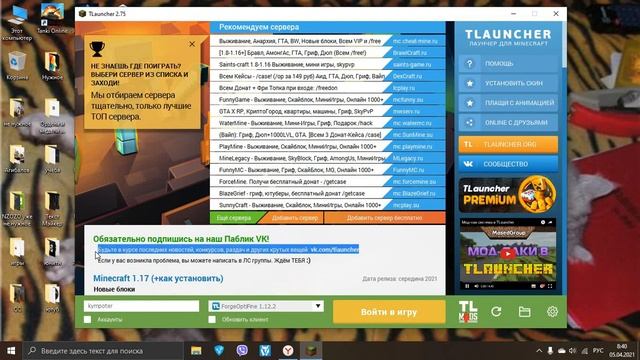Open the vk.com/tlauncher link
This screenshot has height=360, width=640.
[x=334, y=249]
